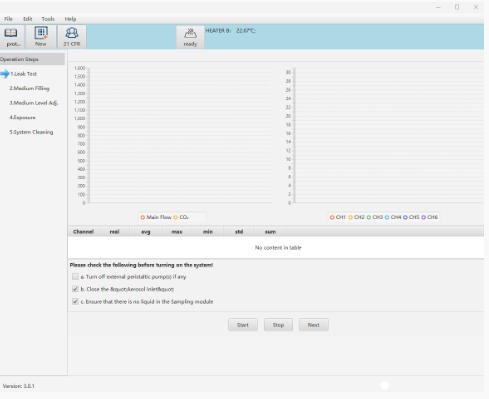
Task: Uncheck the close liquid/aerosol inlet checkbox
Action: pos(75,289)
